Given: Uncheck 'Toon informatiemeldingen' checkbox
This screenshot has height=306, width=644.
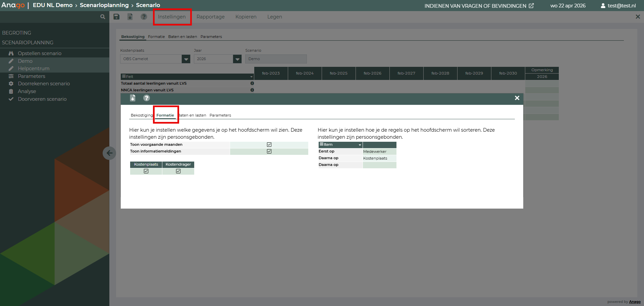Looking at the screenshot, I should tap(269, 151).
